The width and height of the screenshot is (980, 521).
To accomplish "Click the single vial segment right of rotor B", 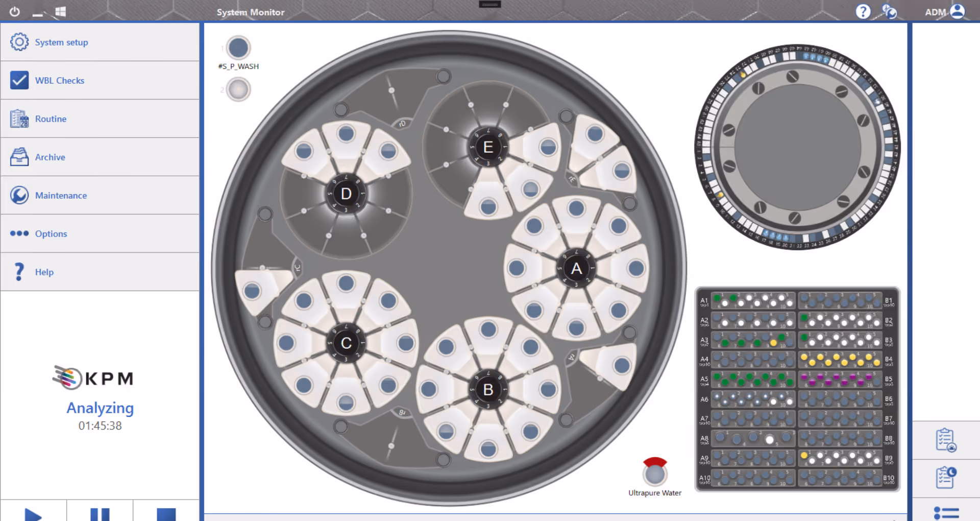I will pyautogui.click(x=622, y=365).
